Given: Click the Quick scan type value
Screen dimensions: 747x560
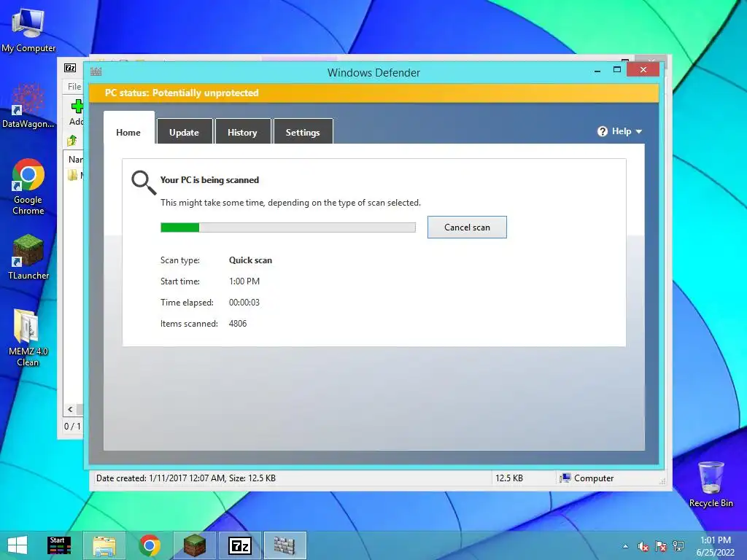Looking at the screenshot, I should pos(251,260).
